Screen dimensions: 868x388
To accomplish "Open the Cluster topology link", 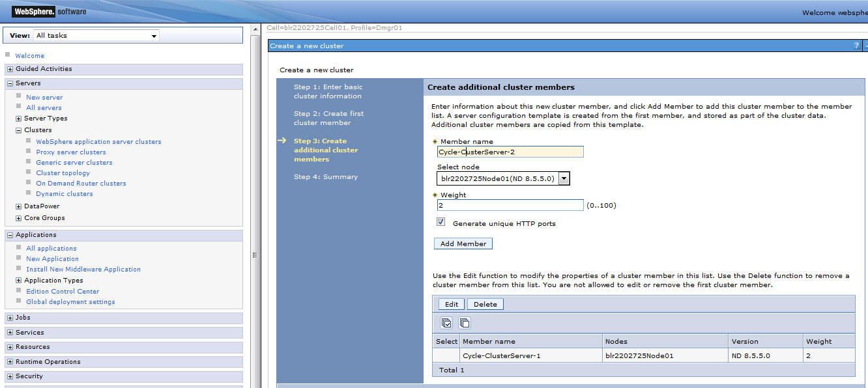I will pyautogui.click(x=63, y=173).
